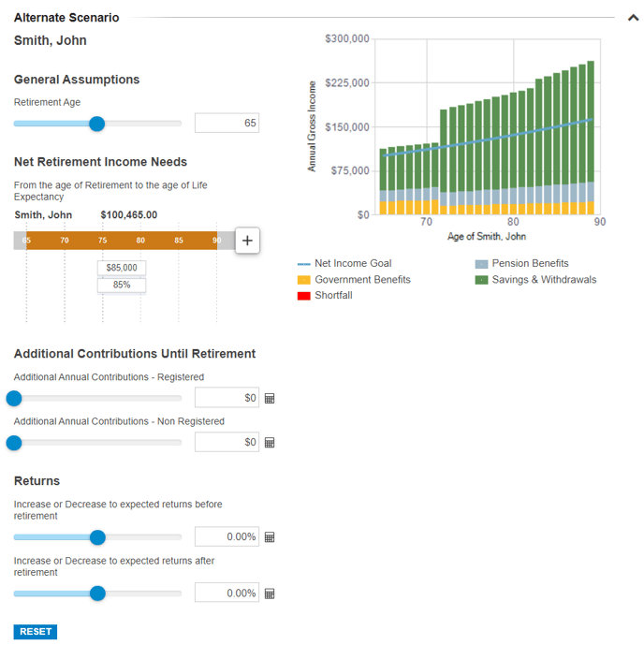Click the 85% income percentage box

[x=122, y=285]
